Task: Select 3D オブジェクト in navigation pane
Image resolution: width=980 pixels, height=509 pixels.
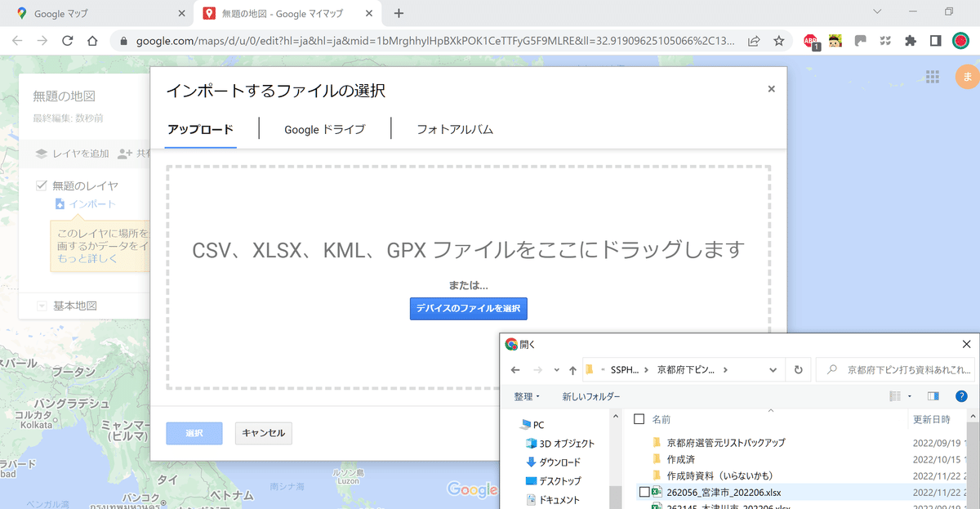Action: (x=559, y=443)
